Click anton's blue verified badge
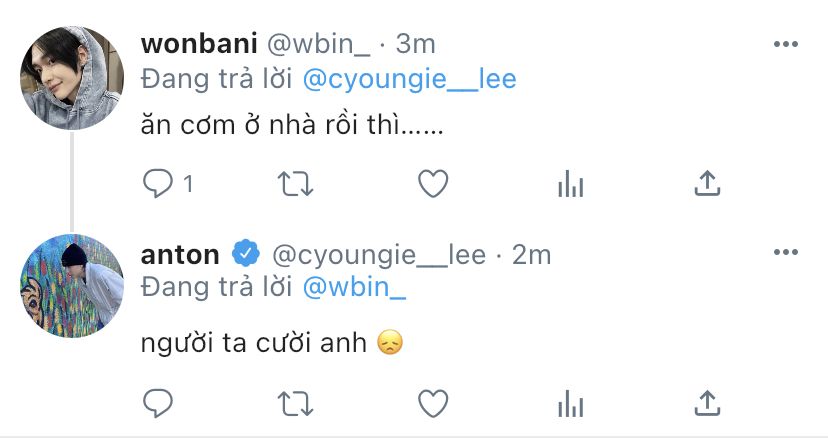Image resolution: width=828 pixels, height=438 pixels. coord(246,253)
